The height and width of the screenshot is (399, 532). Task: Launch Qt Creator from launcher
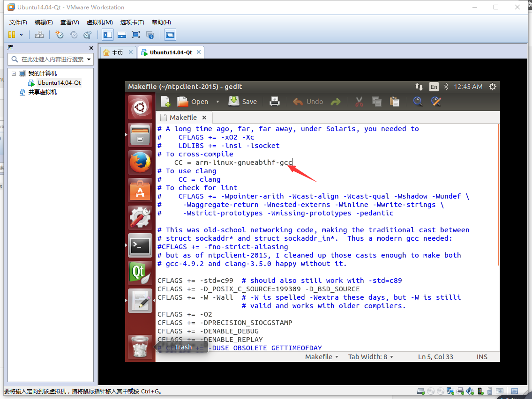[140, 273]
